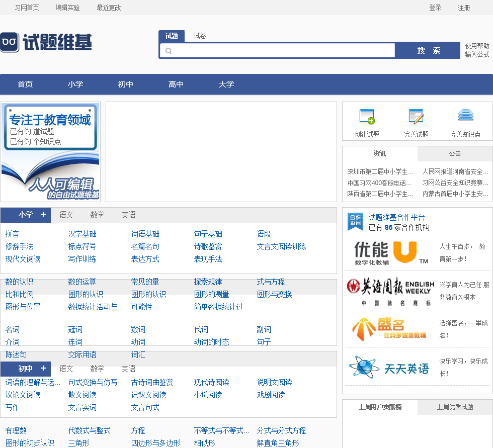Viewport: 493px width, 448px height.
Task: Click the 专注于教育领域 banner image
Action: [x=50, y=152]
